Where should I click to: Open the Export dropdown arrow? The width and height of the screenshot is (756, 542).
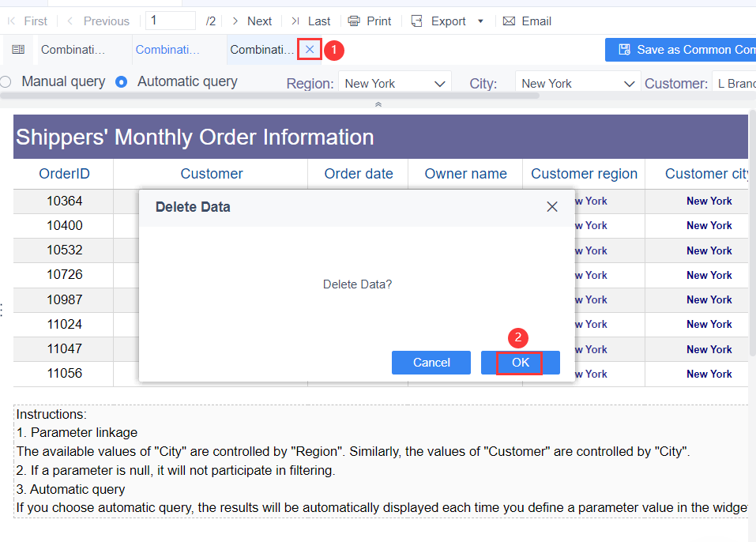point(480,21)
